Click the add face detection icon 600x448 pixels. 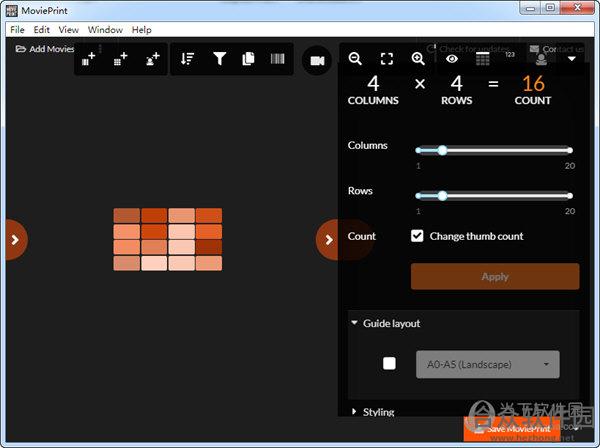click(152, 59)
